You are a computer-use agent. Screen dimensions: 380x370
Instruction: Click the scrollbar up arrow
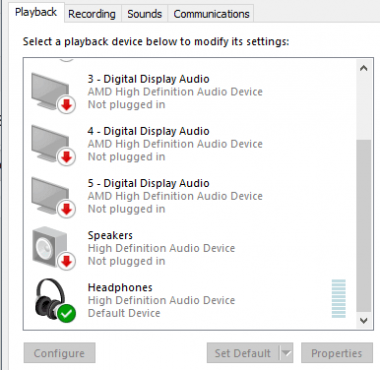pyautogui.click(x=364, y=68)
